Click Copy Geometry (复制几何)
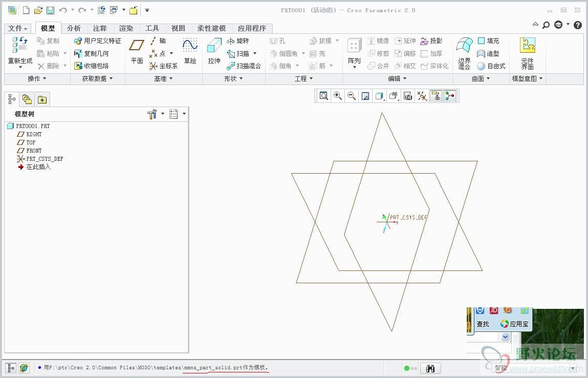 (x=92, y=54)
